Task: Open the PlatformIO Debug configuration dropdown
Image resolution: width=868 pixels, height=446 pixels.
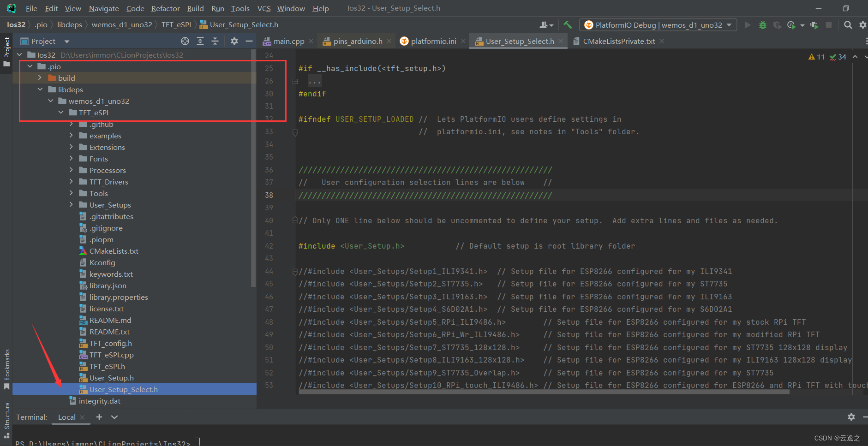Action: 658,25
